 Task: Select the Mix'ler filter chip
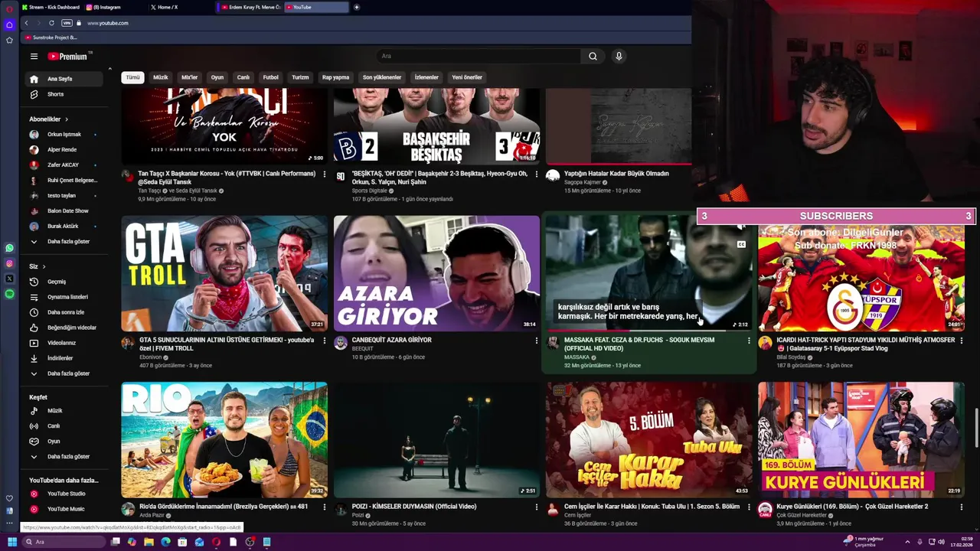(189, 77)
